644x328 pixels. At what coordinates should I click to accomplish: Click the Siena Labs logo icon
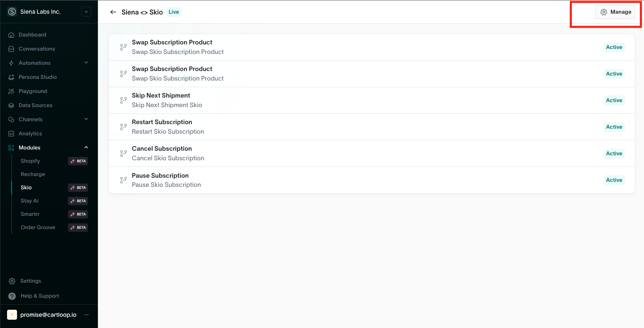12,12
